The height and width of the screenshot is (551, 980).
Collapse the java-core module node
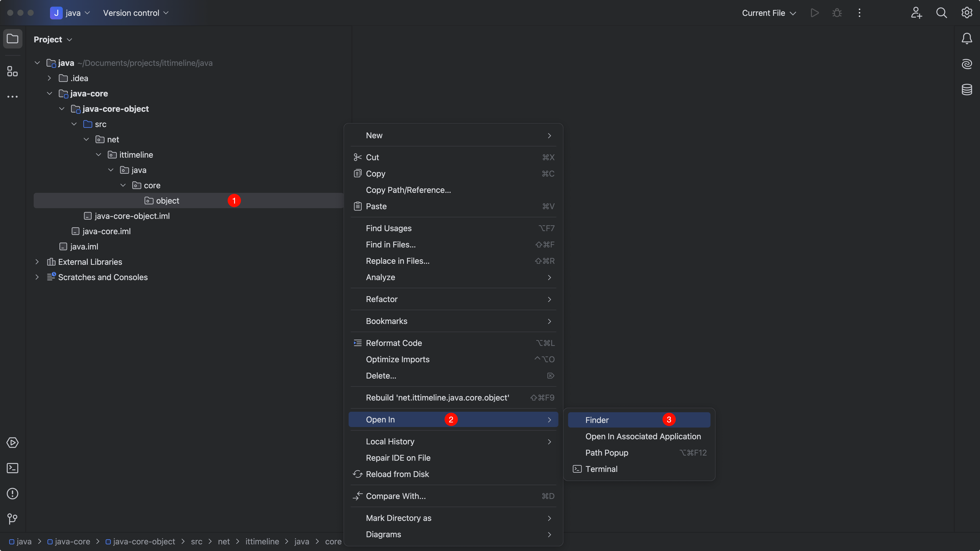[50, 94]
